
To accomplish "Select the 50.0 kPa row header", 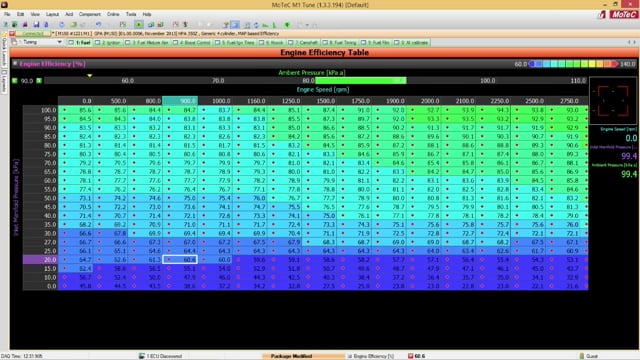I will coord(40,198).
